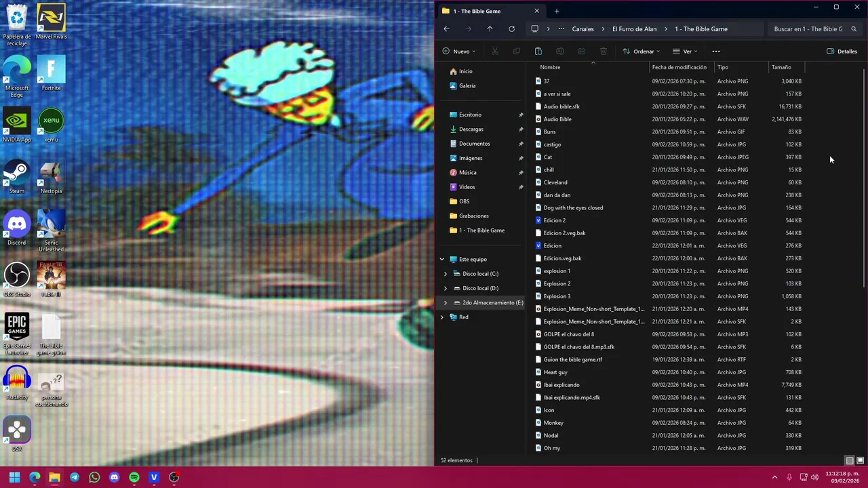Viewport: 868px width, 488px height.
Task: Open WhatsApp from the taskbar
Action: [x=94, y=477]
